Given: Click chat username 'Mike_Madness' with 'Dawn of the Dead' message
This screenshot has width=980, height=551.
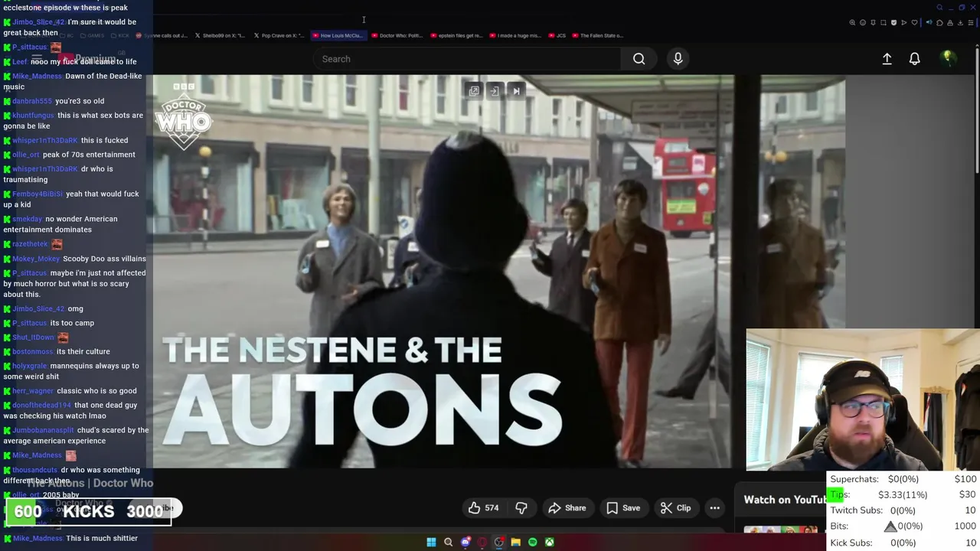Looking at the screenshot, I should [37, 77].
